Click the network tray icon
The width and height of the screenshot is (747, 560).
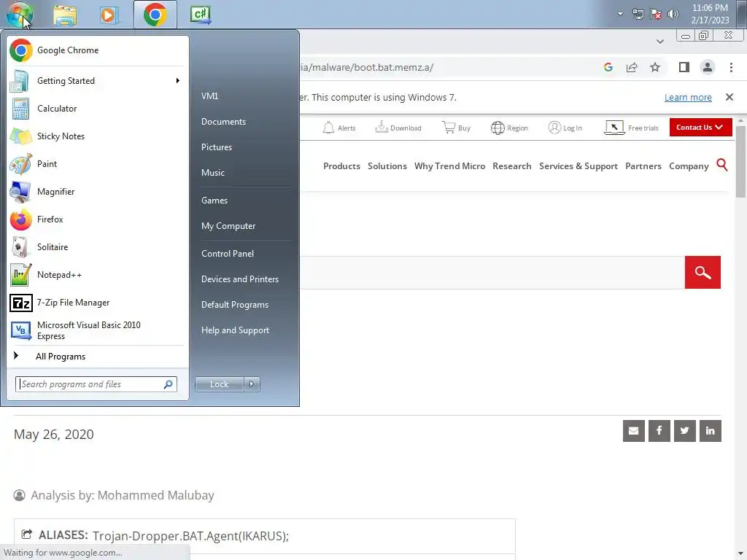[x=638, y=14]
